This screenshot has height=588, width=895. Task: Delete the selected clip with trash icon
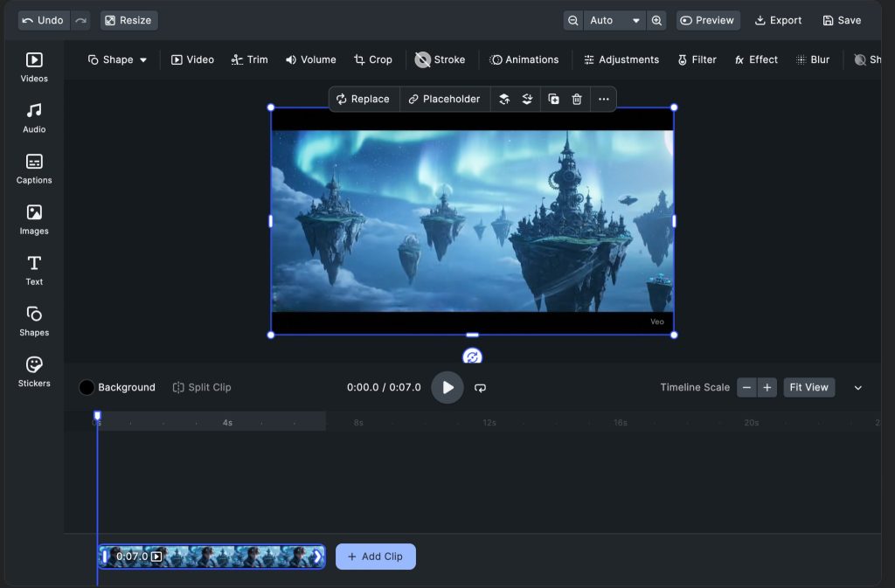[577, 100]
